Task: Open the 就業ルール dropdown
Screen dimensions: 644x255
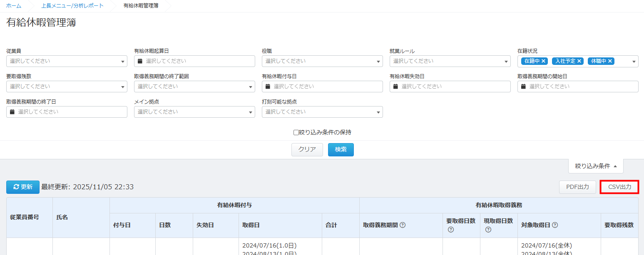Action: pos(450,61)
